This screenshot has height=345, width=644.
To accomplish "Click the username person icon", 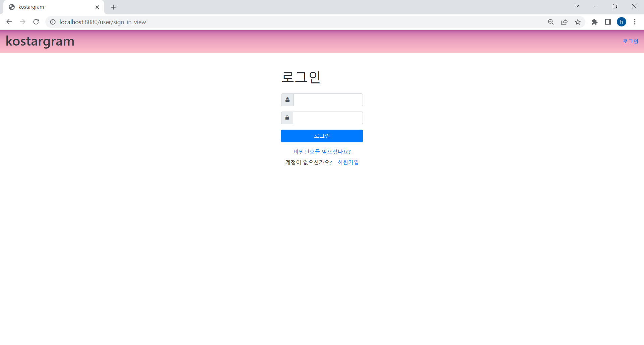I will pos(287,99).
